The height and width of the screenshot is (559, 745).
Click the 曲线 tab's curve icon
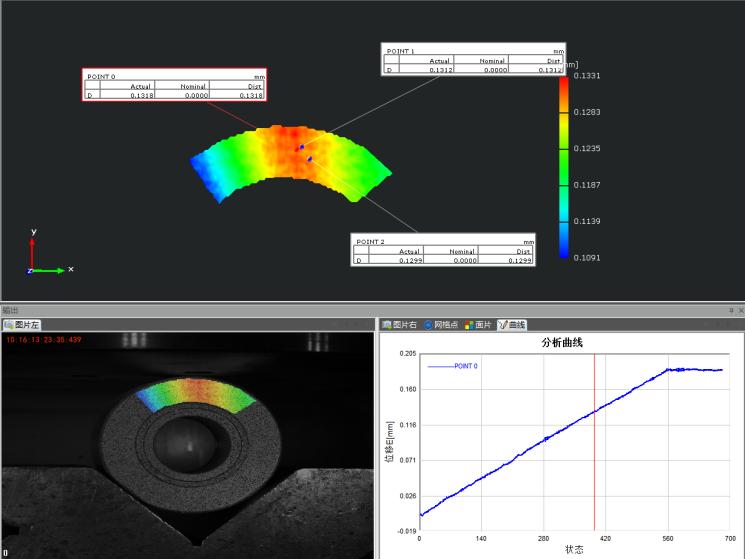503,325
